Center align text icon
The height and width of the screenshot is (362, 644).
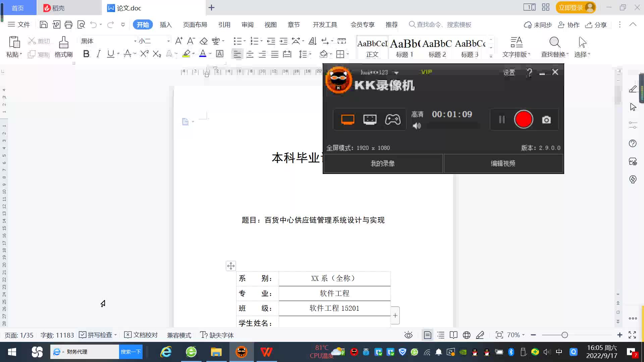(250, 54)
